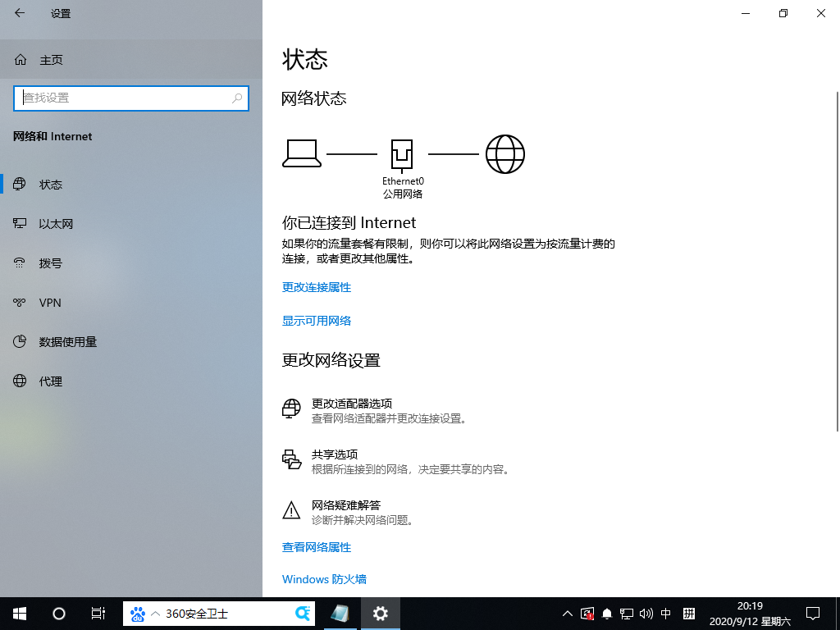View 数据使用量 settings

coord(66,341)
